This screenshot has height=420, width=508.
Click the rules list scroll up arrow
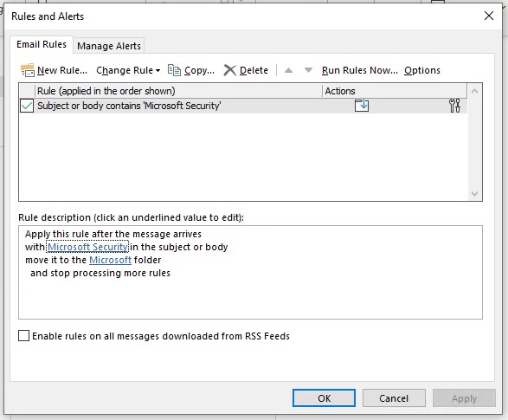pyautogui.click(x=474, y=92)
